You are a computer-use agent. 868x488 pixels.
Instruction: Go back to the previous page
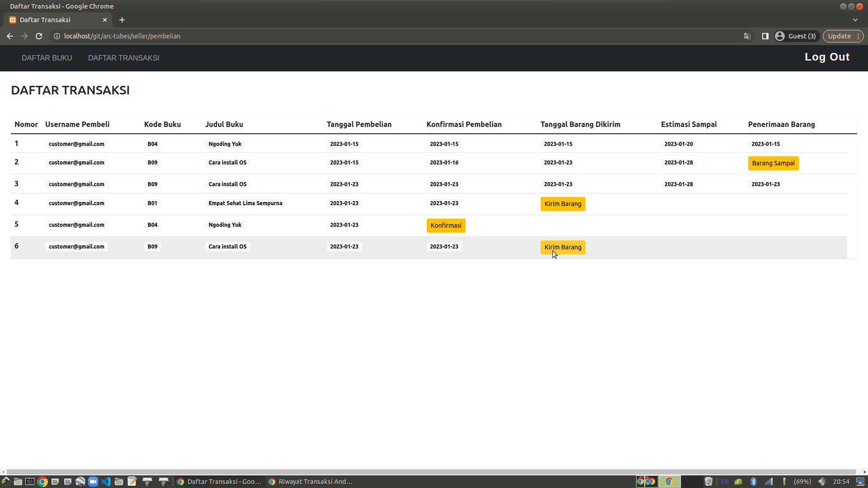click(x=10, y=36)
